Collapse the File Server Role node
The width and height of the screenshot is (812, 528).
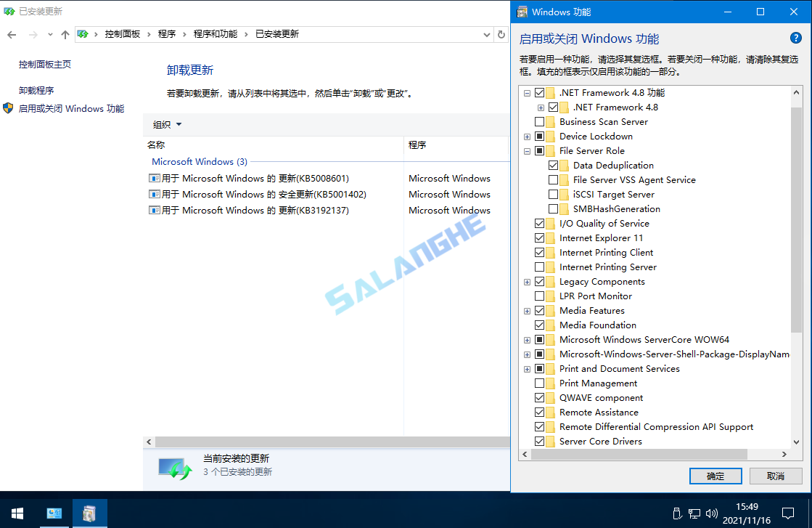[x=527, y=150]
